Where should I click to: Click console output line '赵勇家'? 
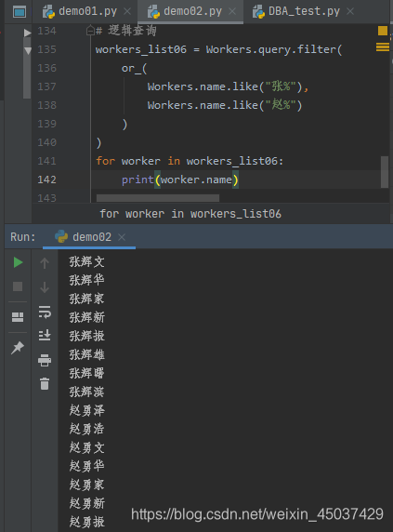point(87,485)
